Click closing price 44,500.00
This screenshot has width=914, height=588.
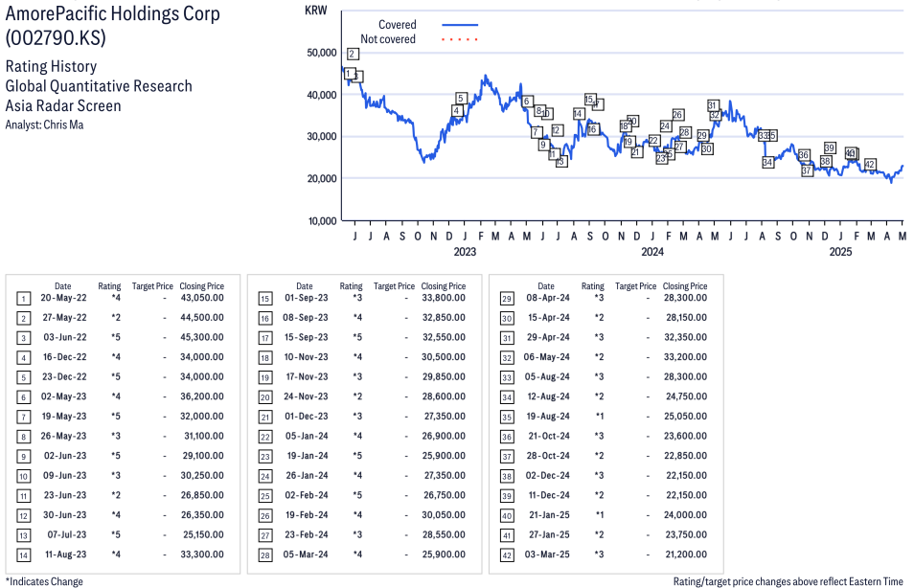202,318
